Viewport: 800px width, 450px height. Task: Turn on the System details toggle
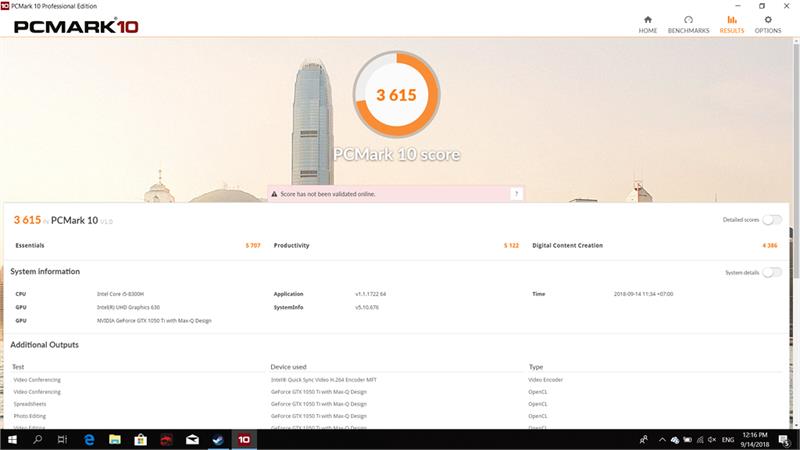[x=771, y=272]
